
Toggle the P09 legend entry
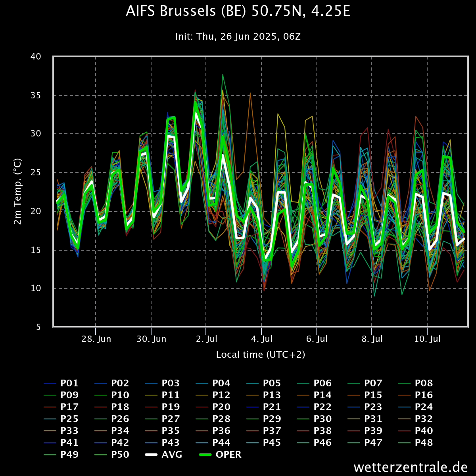pos(61,395)
